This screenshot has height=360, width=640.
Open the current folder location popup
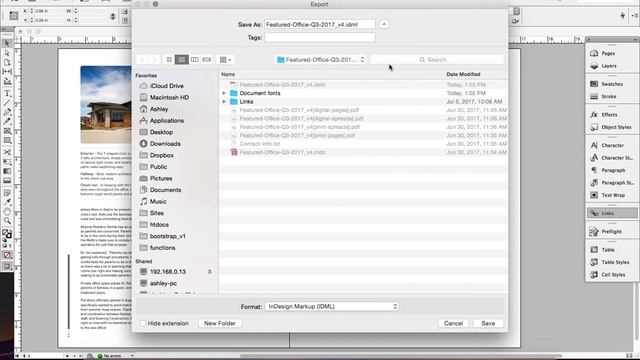(320, 60)
